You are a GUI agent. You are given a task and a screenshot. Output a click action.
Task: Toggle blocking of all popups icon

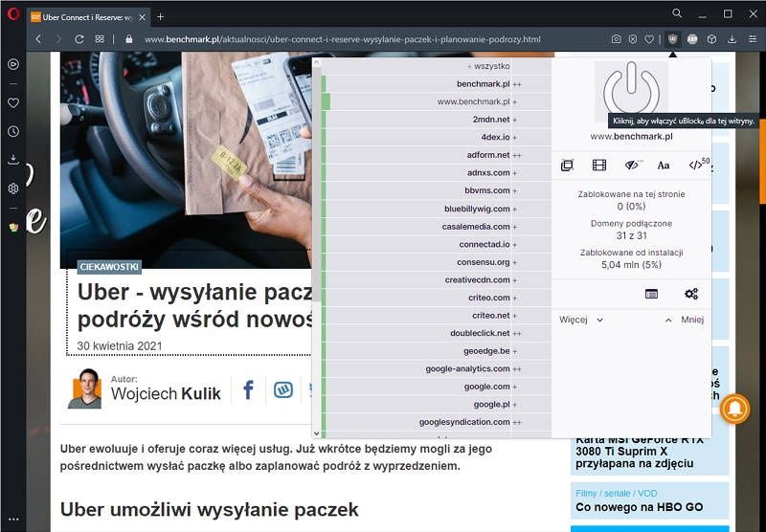[567, 166]
